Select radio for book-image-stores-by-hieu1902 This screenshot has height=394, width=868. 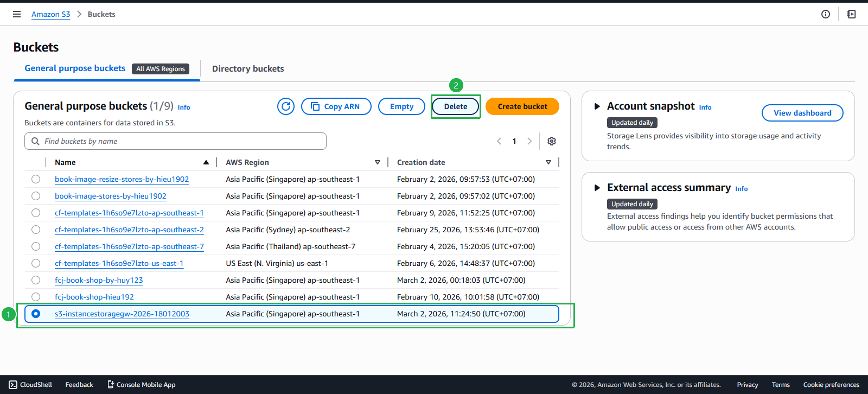click(x=36, y=196)
